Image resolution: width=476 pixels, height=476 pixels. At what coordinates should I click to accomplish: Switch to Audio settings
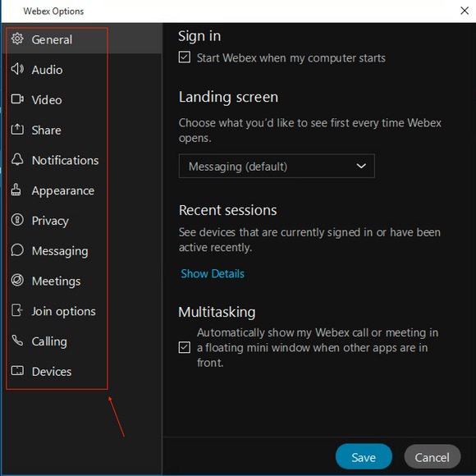point(47,70)
